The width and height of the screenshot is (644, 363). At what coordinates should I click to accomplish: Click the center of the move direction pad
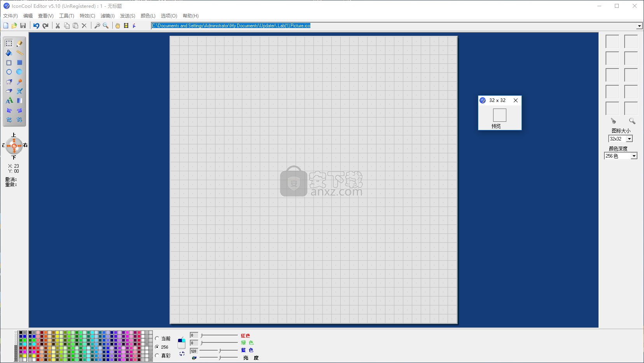pos(14,146)
